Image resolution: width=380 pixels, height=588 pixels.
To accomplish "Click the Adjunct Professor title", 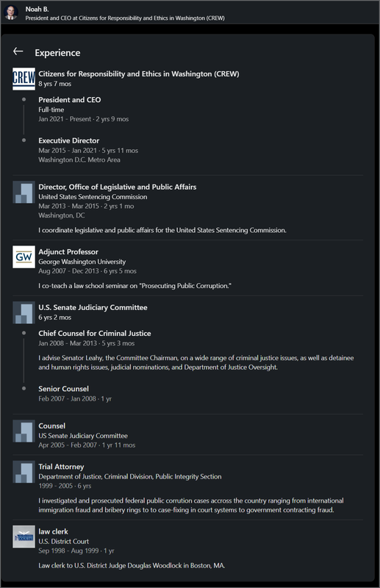I will point(68,251).
